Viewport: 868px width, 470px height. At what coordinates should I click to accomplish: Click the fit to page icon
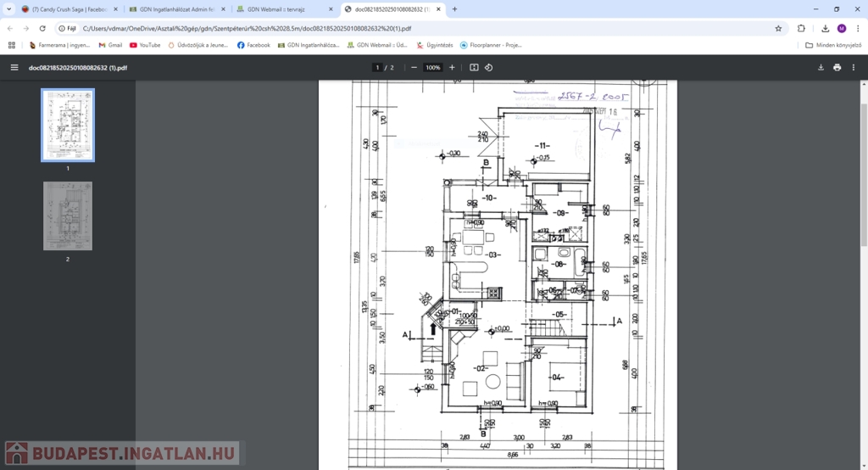(474, 67)
